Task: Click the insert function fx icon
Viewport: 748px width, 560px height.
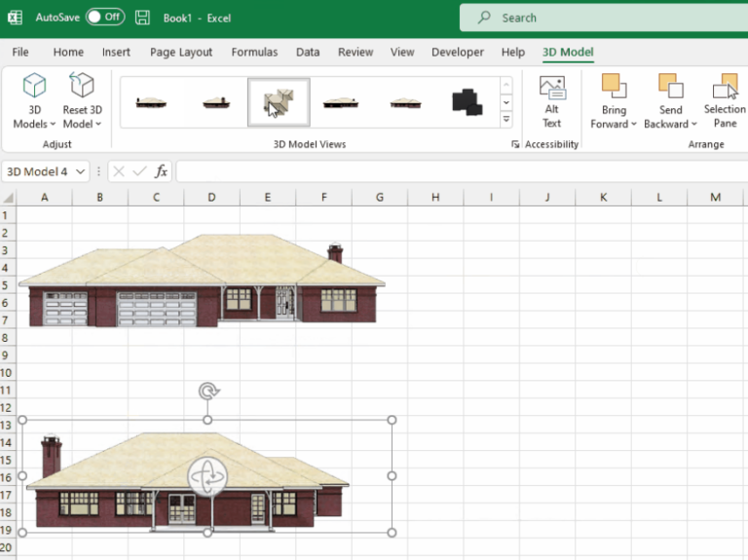Action: click(162, 171)
